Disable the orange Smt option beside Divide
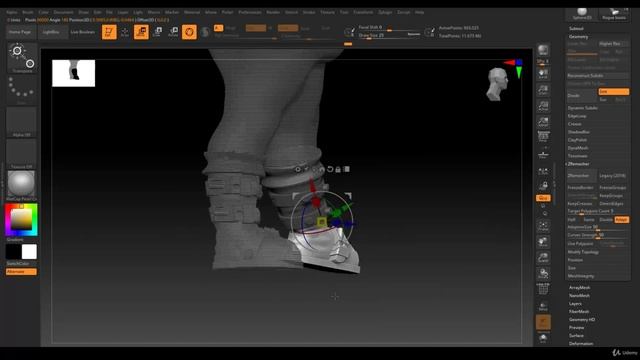Screen dimensions: 640x360 pos(613,92)
